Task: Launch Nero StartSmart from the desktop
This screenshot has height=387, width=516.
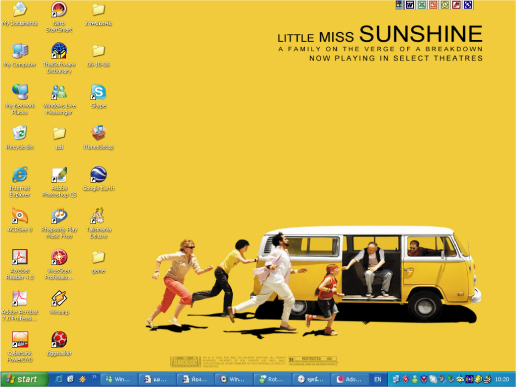Action: click(59, 17)
